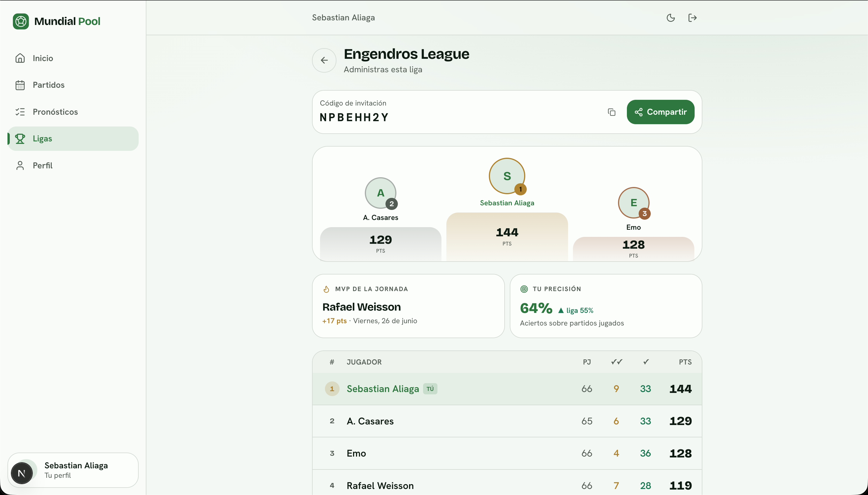Click Sebastian Aliaga name in the header
The height and width of the screenshot is (495, 868).
pyautogui.click(x=343, y=18)
